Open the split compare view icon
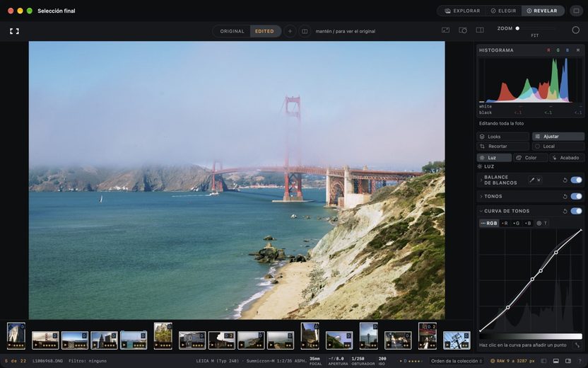 click(x=305, y=31)
